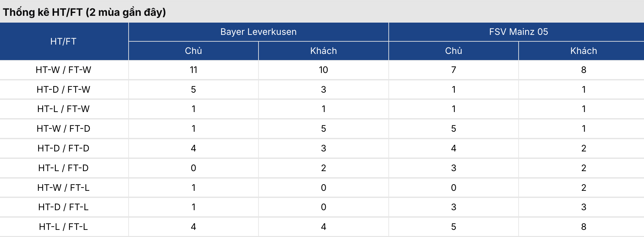Click the HT-D / FT-L row label
Screen dimensions: 644x237
click(x=63, y=207)
